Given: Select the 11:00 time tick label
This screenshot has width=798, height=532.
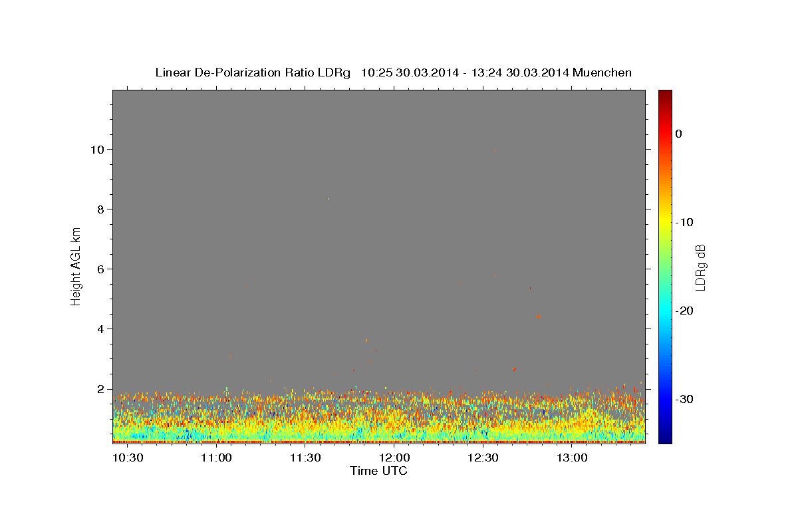Looking at the screenshot, I should point(216,458).
